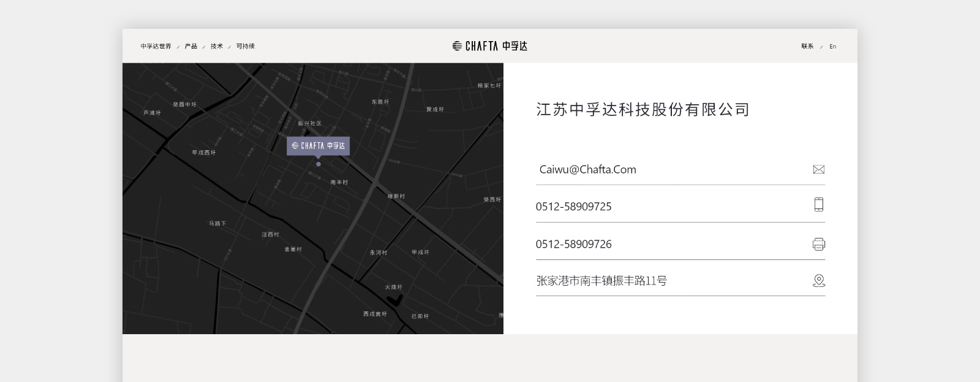
Task: Click the mobile phone icon
Action: click(818, 205)
